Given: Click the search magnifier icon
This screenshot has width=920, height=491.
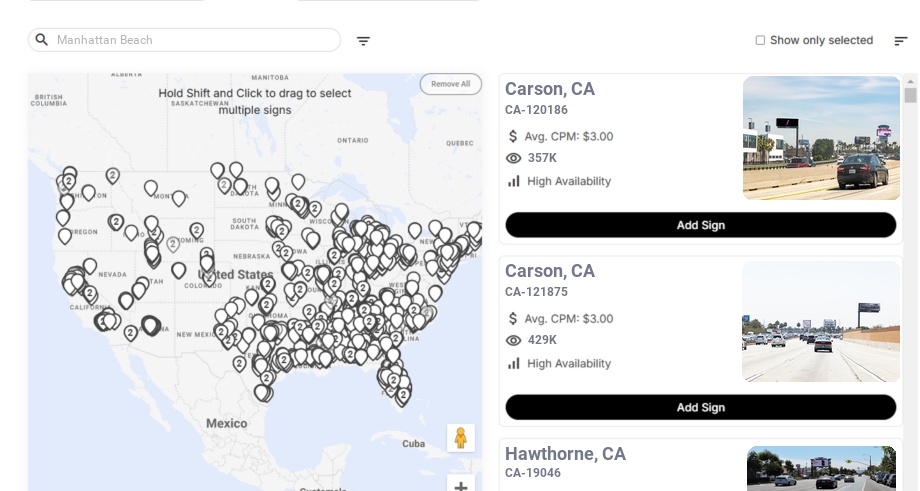Looking at the screenshot, I should point(41,40).
